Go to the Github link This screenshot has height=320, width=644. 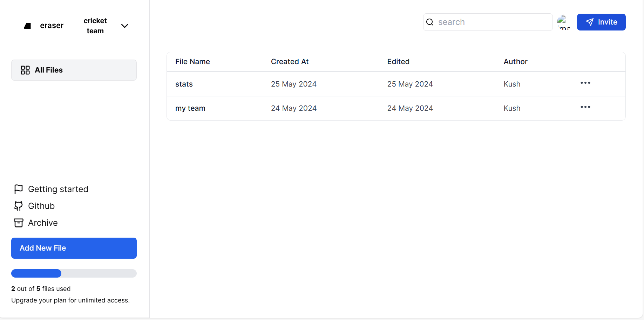click(x=41, y=206)
